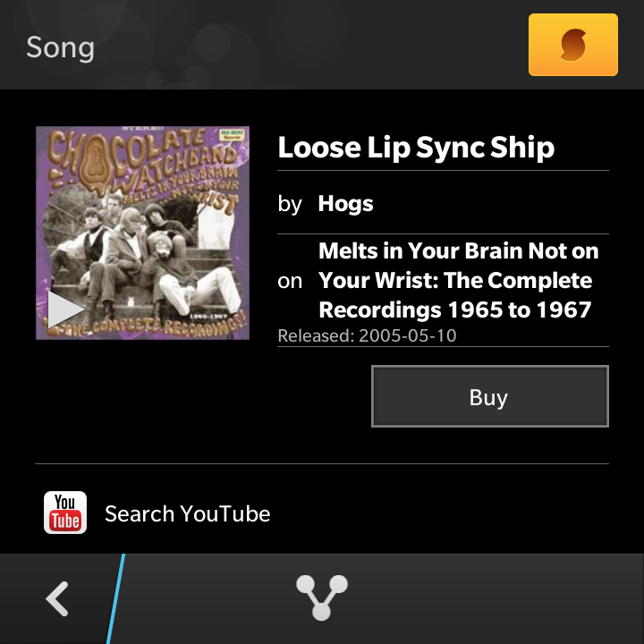Image resolution: width=644 pixels, height=644 pixels.
Task: Play the song preview on album art
Action: [65, 309]
